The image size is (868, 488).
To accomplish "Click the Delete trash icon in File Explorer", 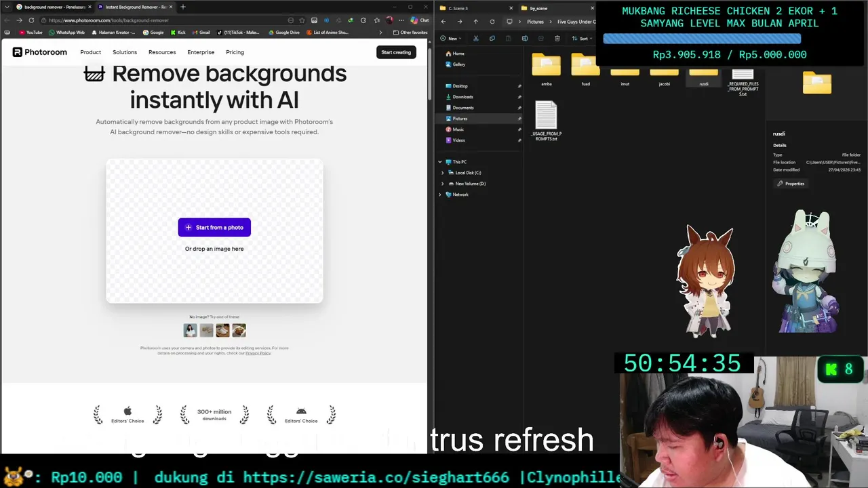I will coord(557,38).
